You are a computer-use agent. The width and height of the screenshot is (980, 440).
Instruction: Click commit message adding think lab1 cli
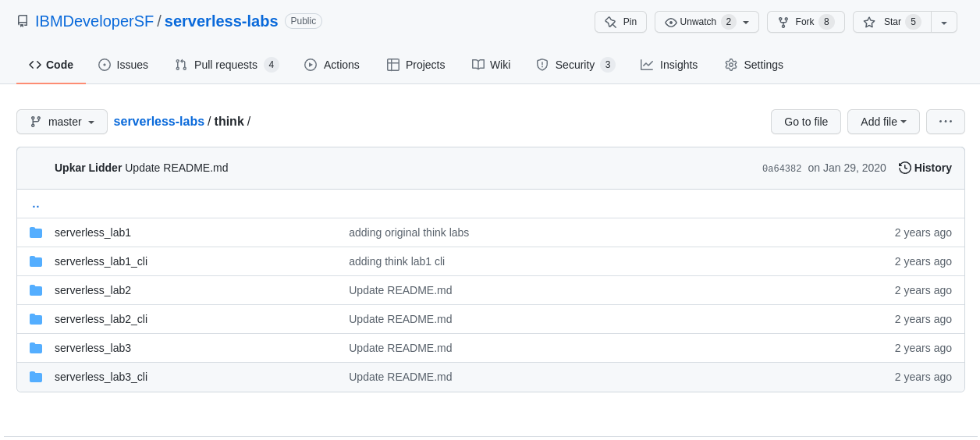396,261
